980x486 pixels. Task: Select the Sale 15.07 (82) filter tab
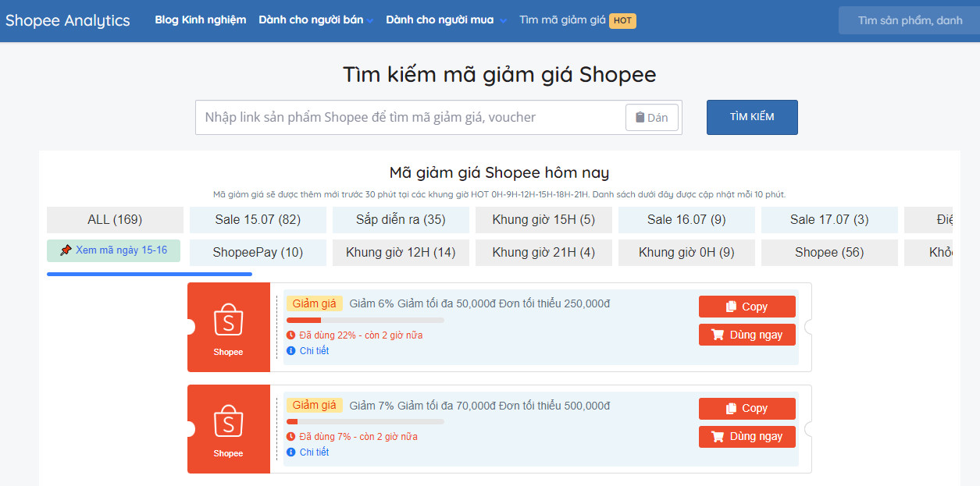[258, 220]
